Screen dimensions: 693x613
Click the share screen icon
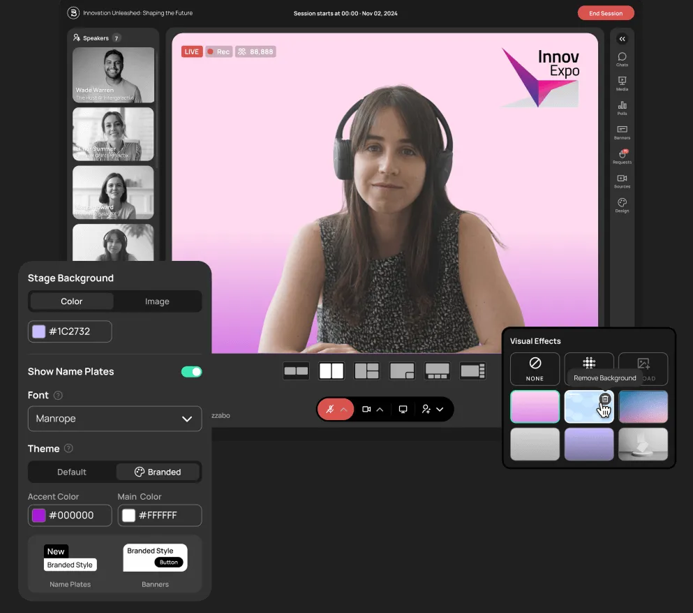[x=403, y=409]
